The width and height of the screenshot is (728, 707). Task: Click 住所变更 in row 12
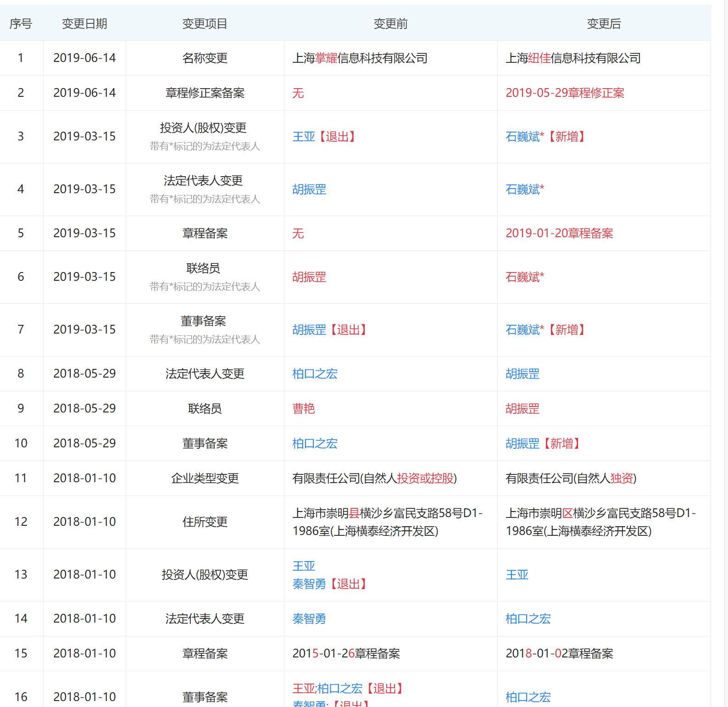click(x=205, y=522)
